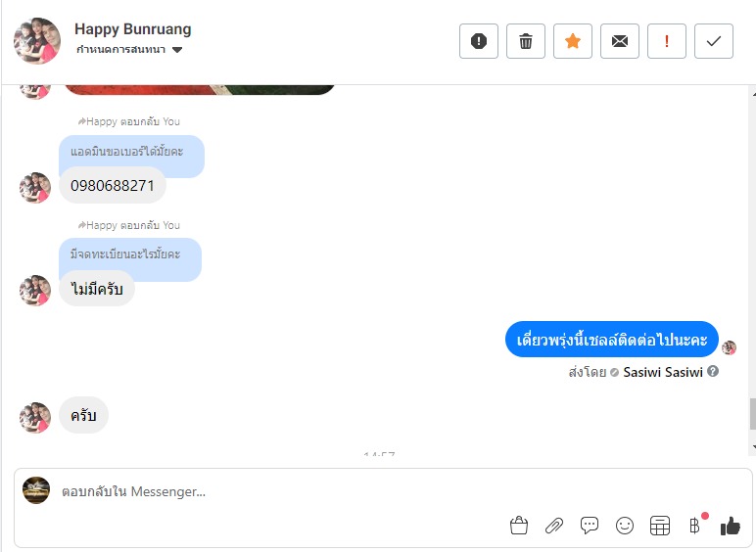Click the chat scrollbar thumb
Image resolution: width=756 pixels, height=552 pixels.
753,413
